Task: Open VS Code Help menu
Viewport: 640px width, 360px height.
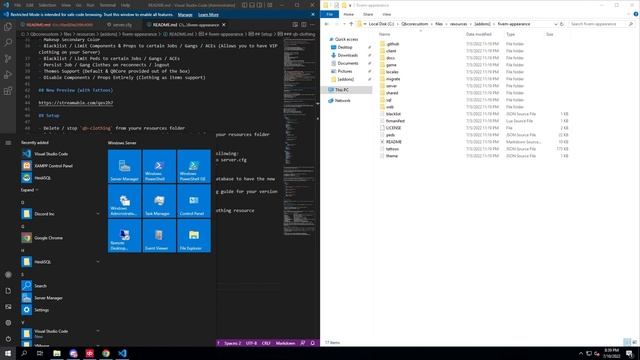Action: click(125, 5)
